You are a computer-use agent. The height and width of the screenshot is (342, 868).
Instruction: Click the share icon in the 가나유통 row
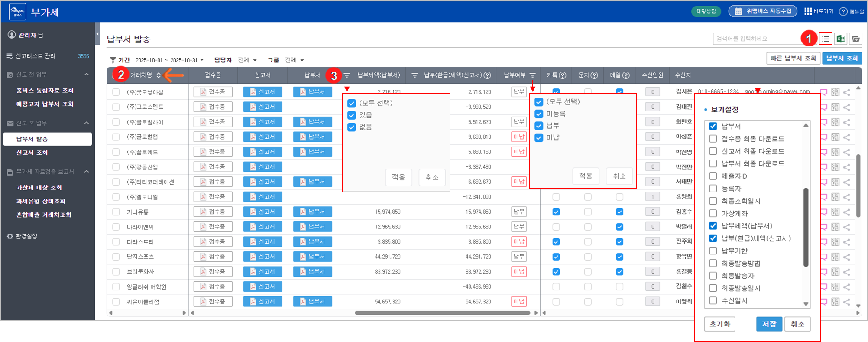coord(847,212)
